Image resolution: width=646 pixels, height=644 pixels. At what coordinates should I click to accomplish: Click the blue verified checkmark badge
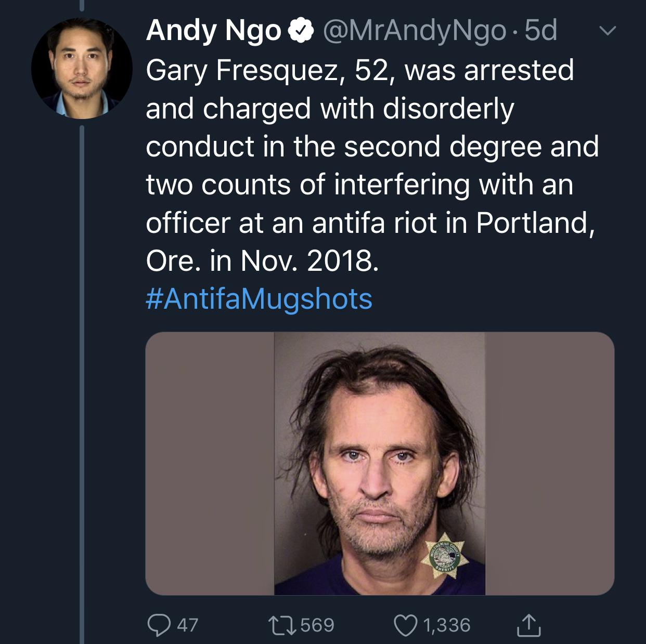(x=302, y=32)
